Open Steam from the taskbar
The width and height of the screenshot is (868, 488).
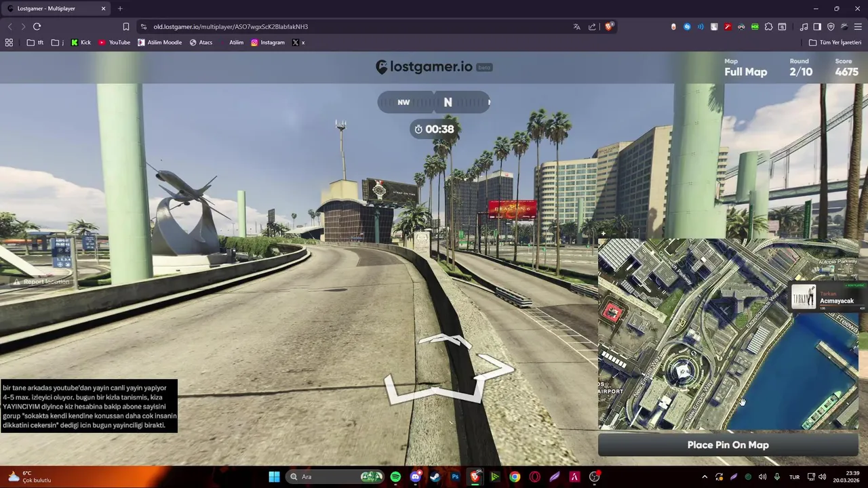435,476
